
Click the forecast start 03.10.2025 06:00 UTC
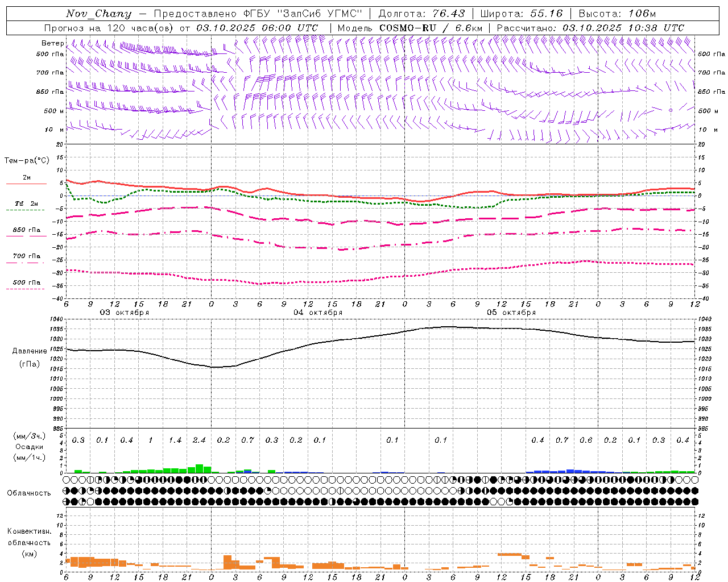(257, 28)
